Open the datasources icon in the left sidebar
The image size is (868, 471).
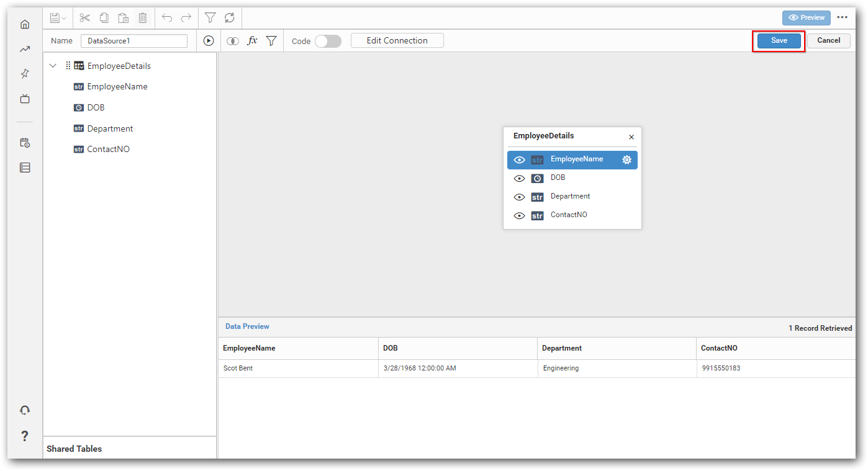click(25, 168)
